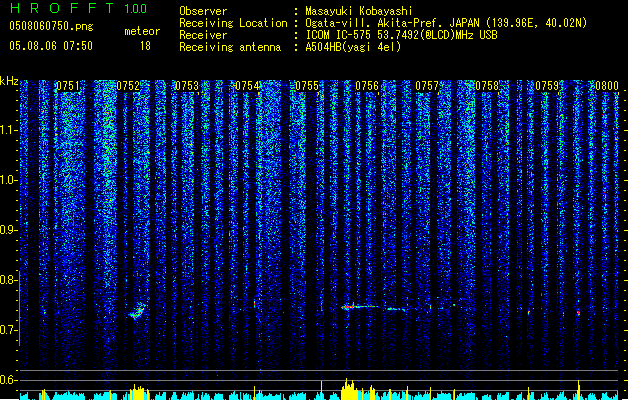The image size is (629, 400).
Task: Click the 'Receiving Location' label
Action: coord(233,23)
